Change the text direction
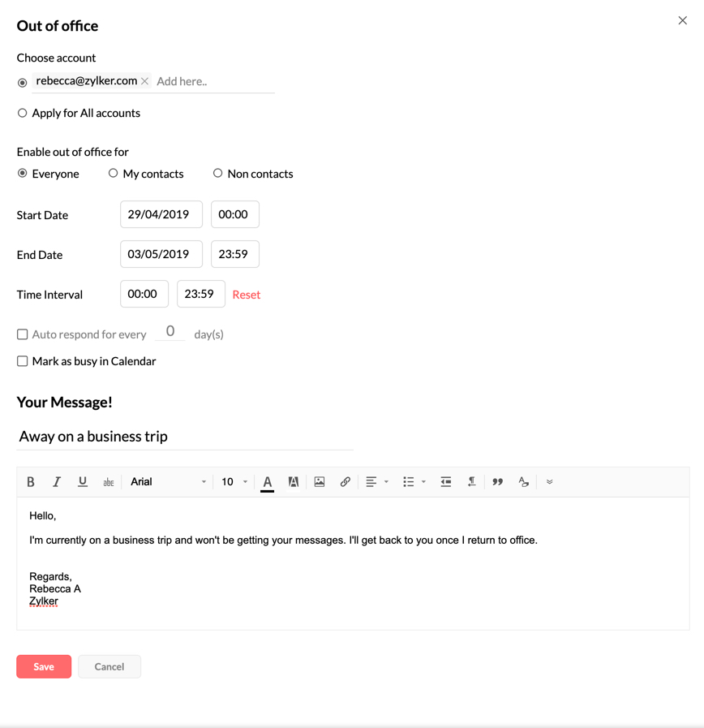Image resolution: width=704 pixels, height=728 pixels. 471,482
